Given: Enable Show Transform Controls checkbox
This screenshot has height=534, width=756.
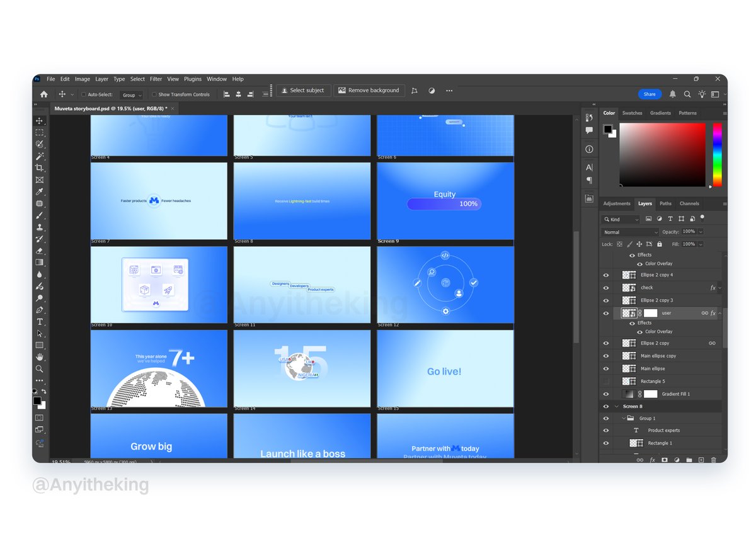Looking at the screenshot, I should [154, 94].
